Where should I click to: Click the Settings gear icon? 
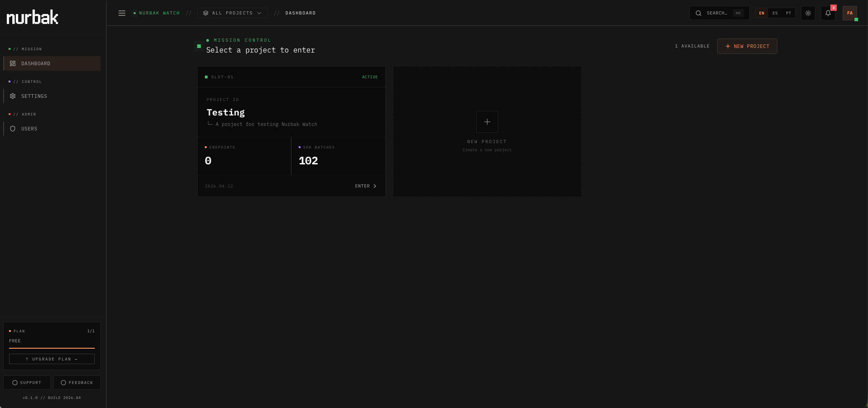click(13, 96)
